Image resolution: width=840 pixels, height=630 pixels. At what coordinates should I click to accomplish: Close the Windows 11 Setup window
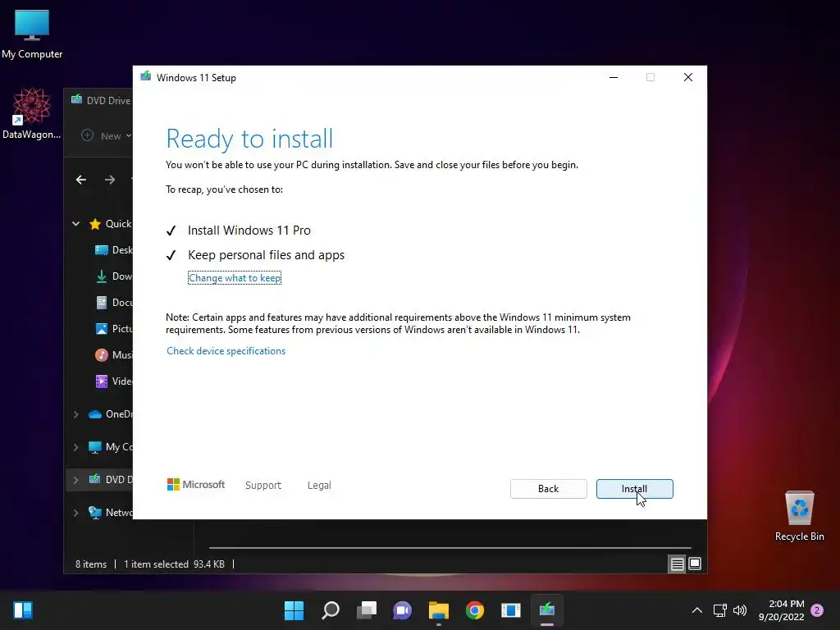[x=688, y=78]
